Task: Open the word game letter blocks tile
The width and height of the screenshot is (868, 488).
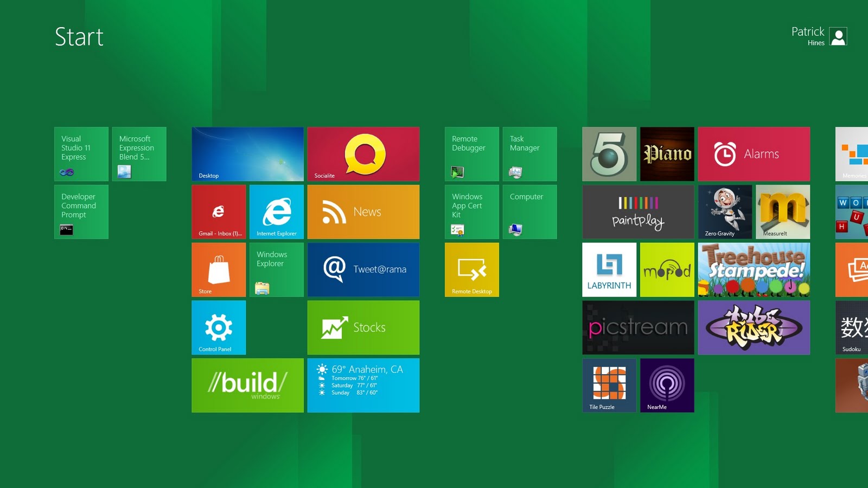Action: coord(852,212)
